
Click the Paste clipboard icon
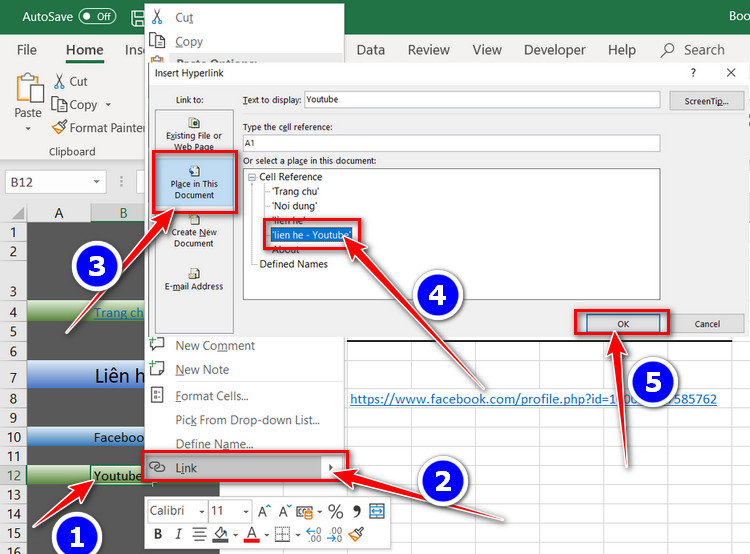pos(29,88)
